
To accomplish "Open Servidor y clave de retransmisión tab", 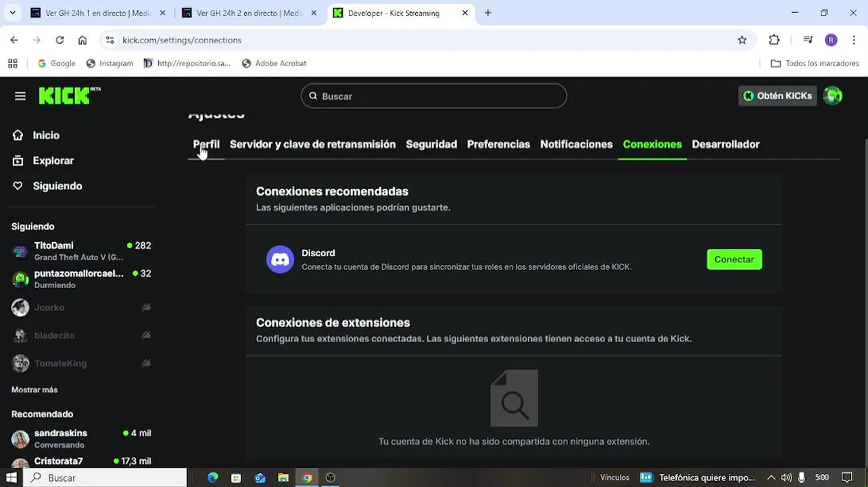I will click(x=312, y=144).
